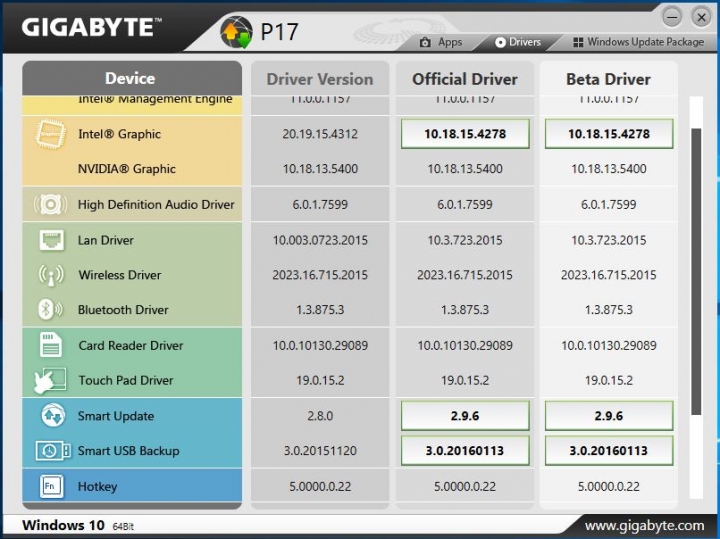Install Smart USB Backup beta 3.0.20160113
Screen dimensions: 720x539
pos(609,450)
